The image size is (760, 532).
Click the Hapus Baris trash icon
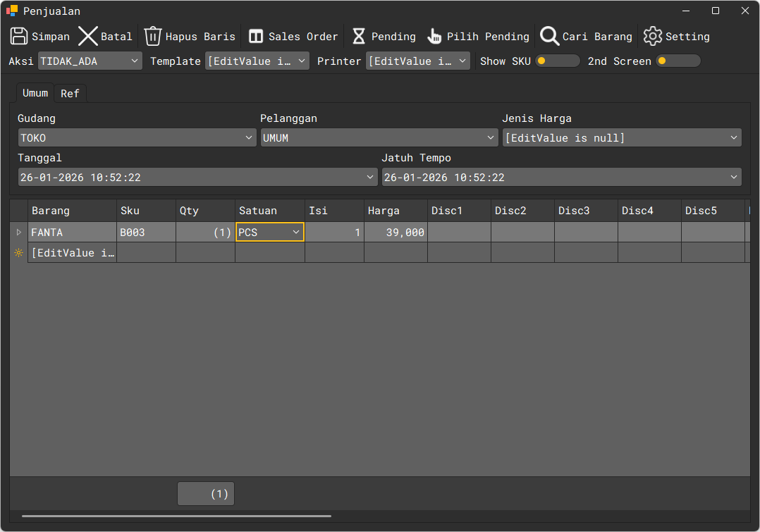(x=153, y=37)
